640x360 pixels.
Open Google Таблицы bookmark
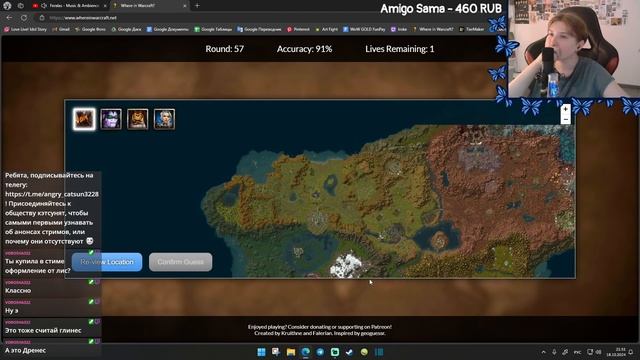[x=213, y=29]
